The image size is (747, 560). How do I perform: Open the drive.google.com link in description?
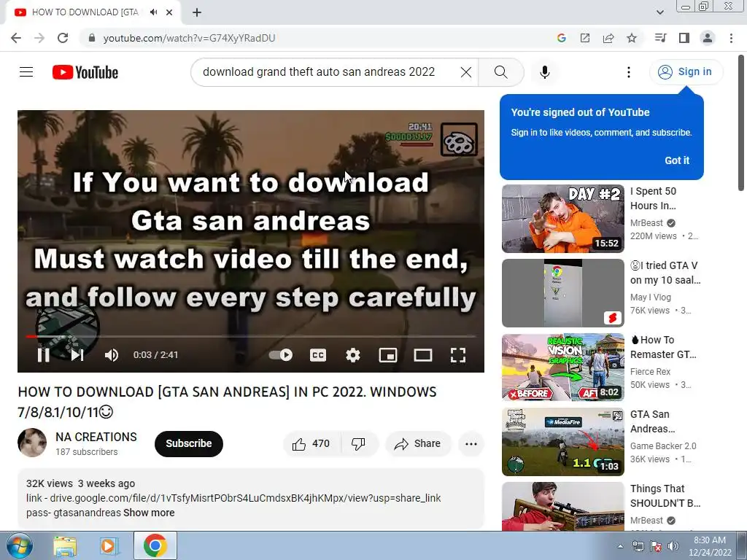pyautogui.click(x=245, y=498)
